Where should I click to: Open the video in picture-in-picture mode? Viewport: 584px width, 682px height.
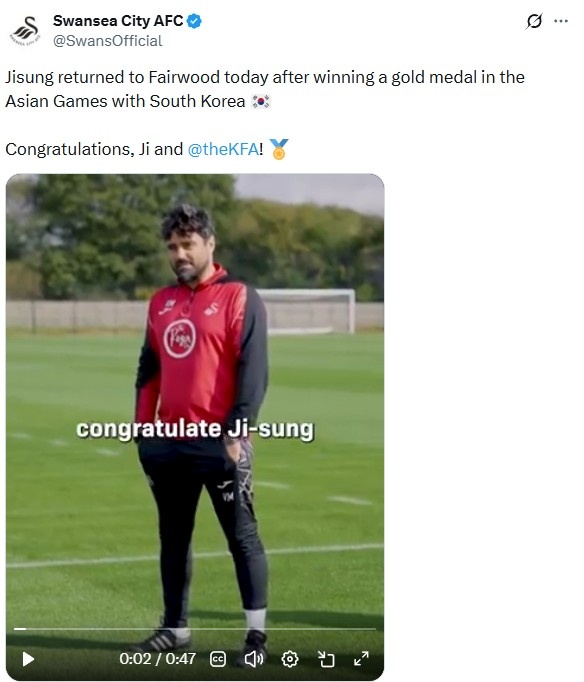326,659
